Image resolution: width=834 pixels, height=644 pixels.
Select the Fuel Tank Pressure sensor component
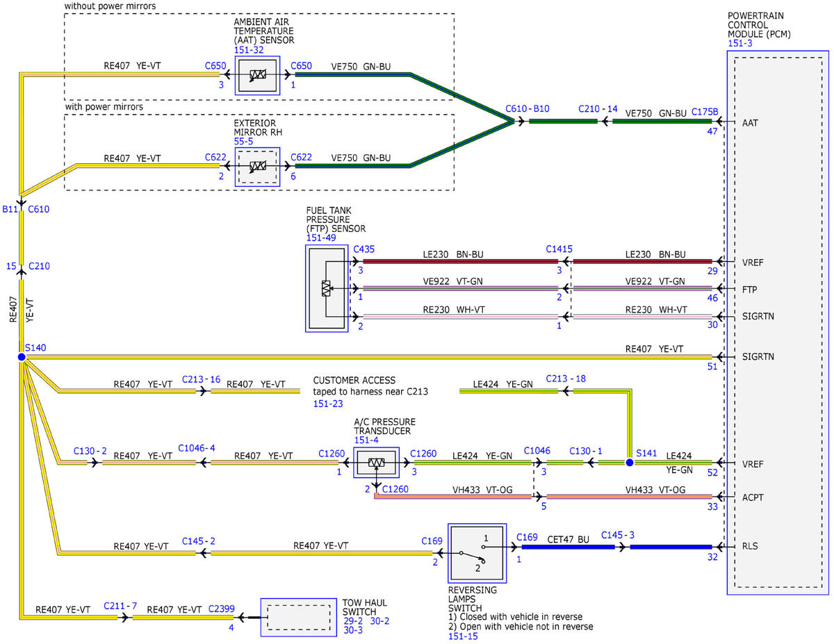point(326,288)
